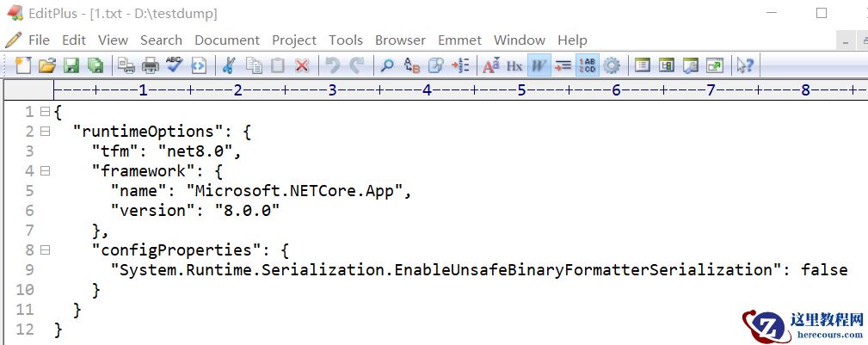Run the ABC spell check tool
Image resolution: width=868 pixels, height=345 pixels.
coord(175,65)
